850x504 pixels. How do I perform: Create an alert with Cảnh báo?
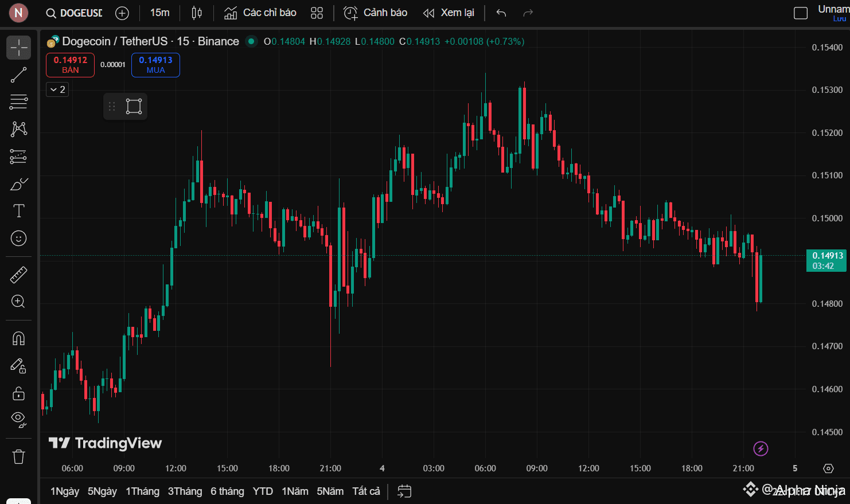tap(376, 13)
